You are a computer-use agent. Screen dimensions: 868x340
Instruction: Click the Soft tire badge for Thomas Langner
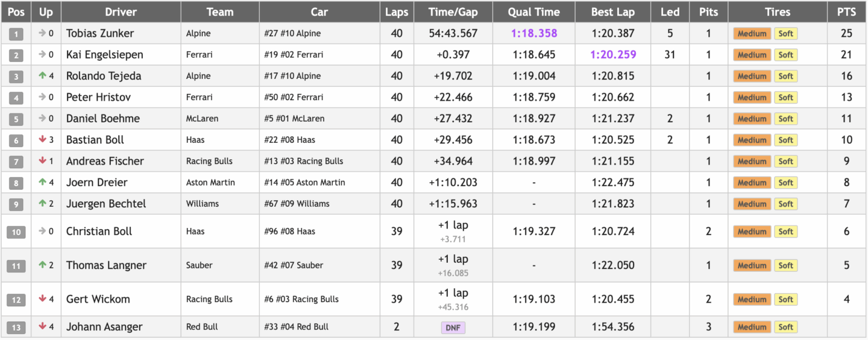tap(785, 265)
